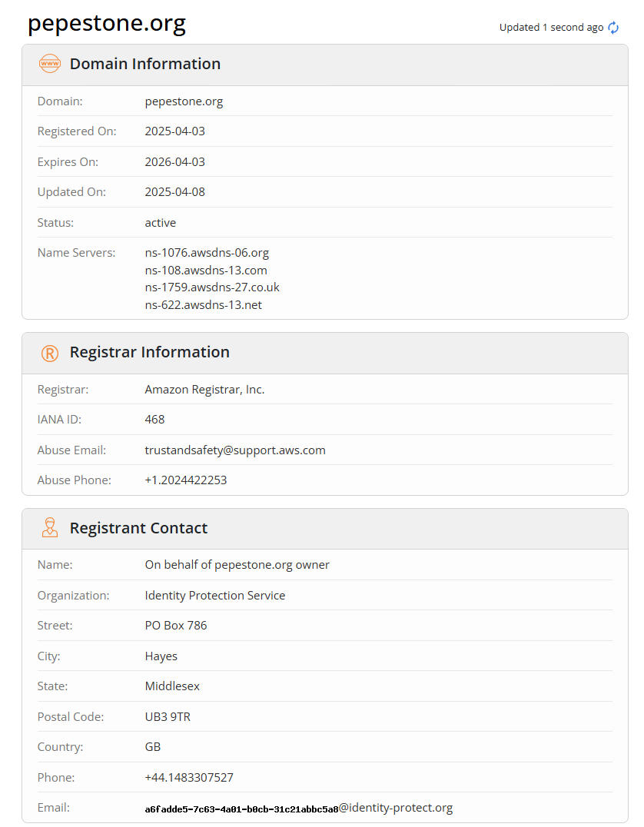Click the postal code UB3 9TR

point(168,717)
